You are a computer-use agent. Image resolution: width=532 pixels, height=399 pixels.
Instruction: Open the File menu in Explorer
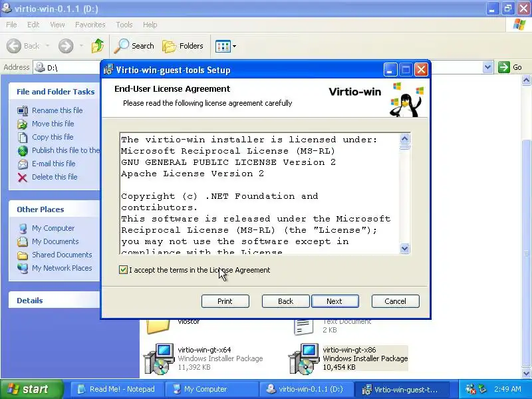[11, 25]
